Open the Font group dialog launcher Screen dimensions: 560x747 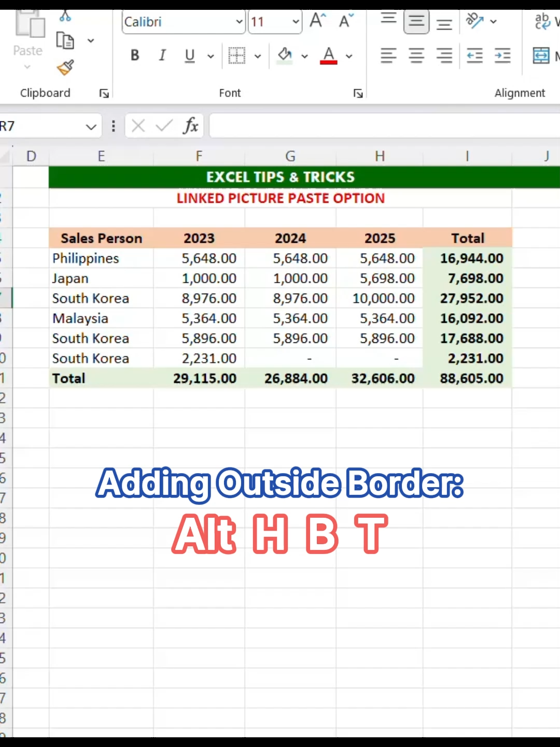coord(358,93)
